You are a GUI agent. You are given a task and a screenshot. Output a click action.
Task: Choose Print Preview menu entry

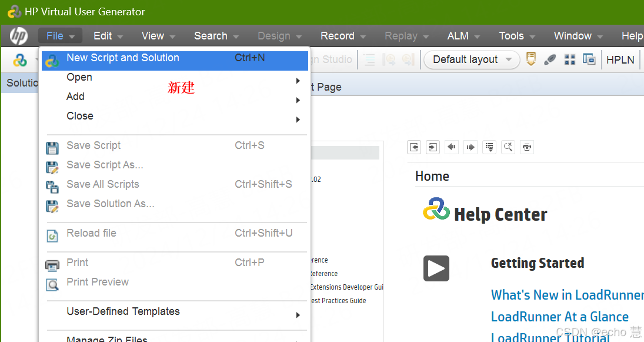click(x=175, y=282)
